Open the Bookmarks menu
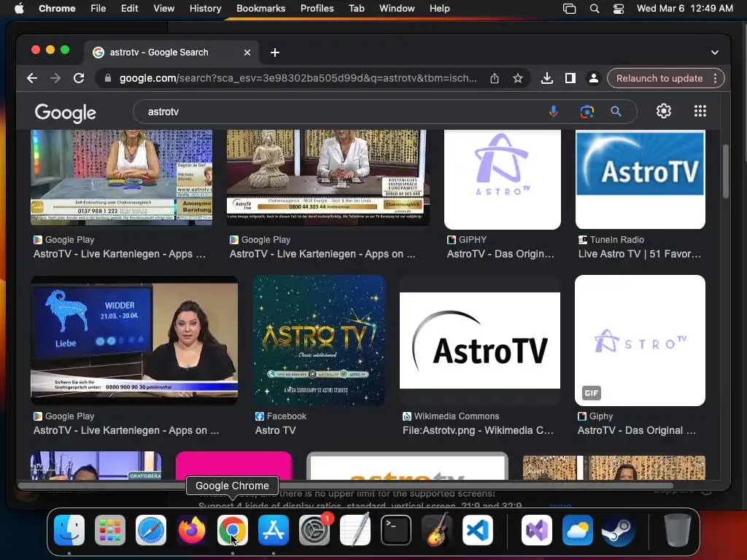The height and width of the screenshot is (560, 747). click(260, 8)
